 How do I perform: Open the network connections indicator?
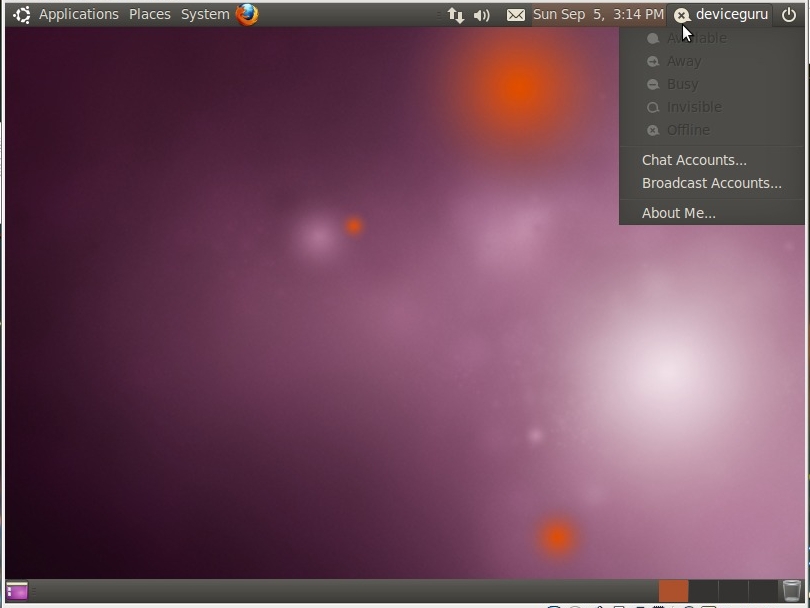456,15
